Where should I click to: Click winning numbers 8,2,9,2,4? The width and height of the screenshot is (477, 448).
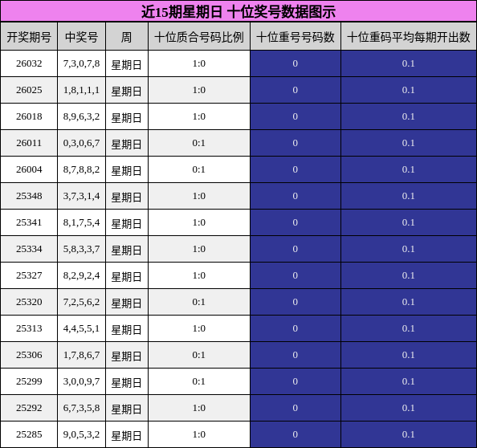coord(82,275)
